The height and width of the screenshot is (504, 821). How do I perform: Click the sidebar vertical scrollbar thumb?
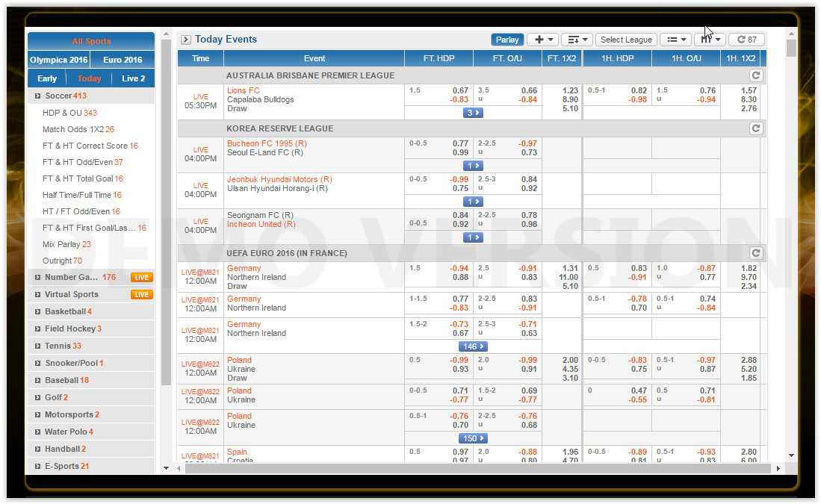[166, 212]
